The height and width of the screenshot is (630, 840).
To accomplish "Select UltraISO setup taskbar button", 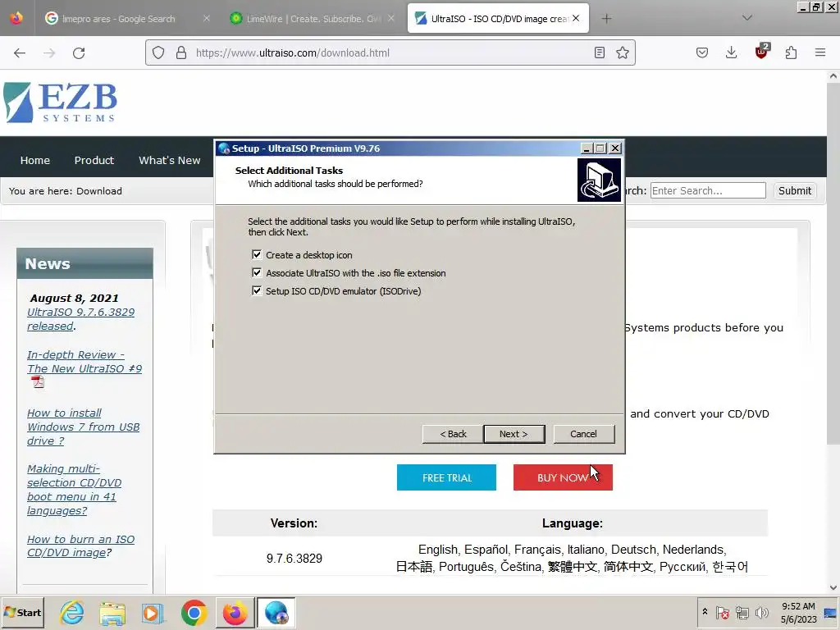I will (276, 612).
